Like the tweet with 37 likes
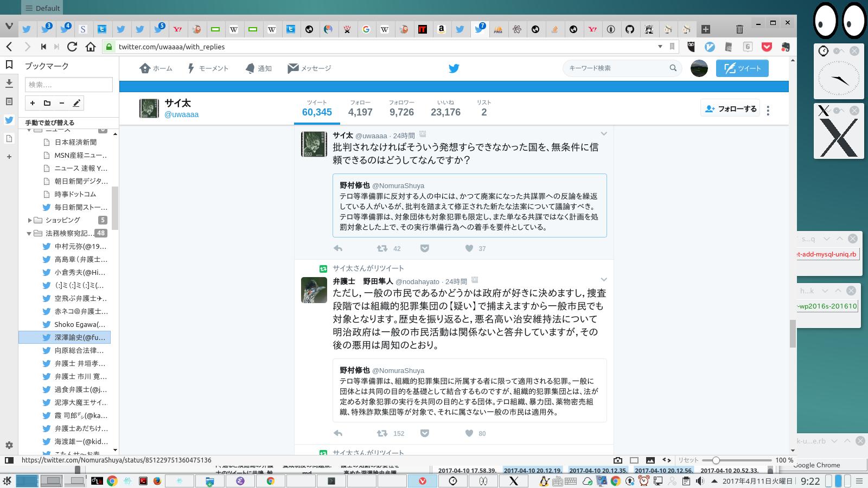868x488 pixels. pyautogui.click(x=469, y=248)
